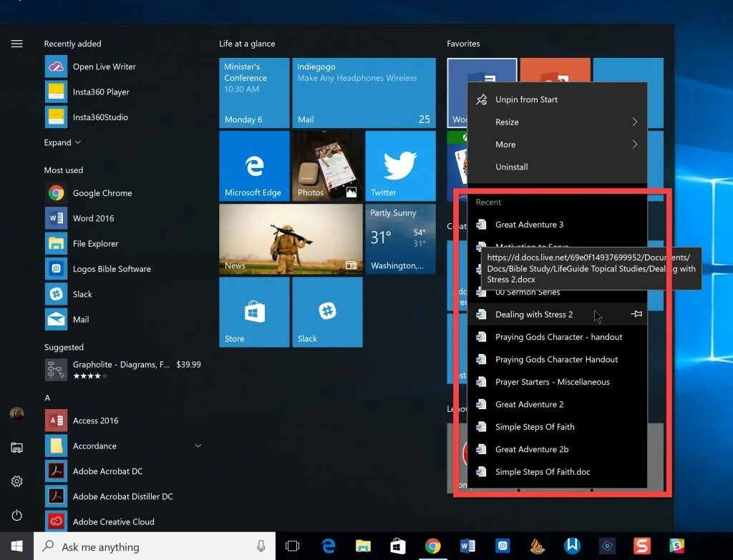Viewport: 733px width, 560px height.
Task: Click the Cortana microphone icon
Action: click(261, 546)
